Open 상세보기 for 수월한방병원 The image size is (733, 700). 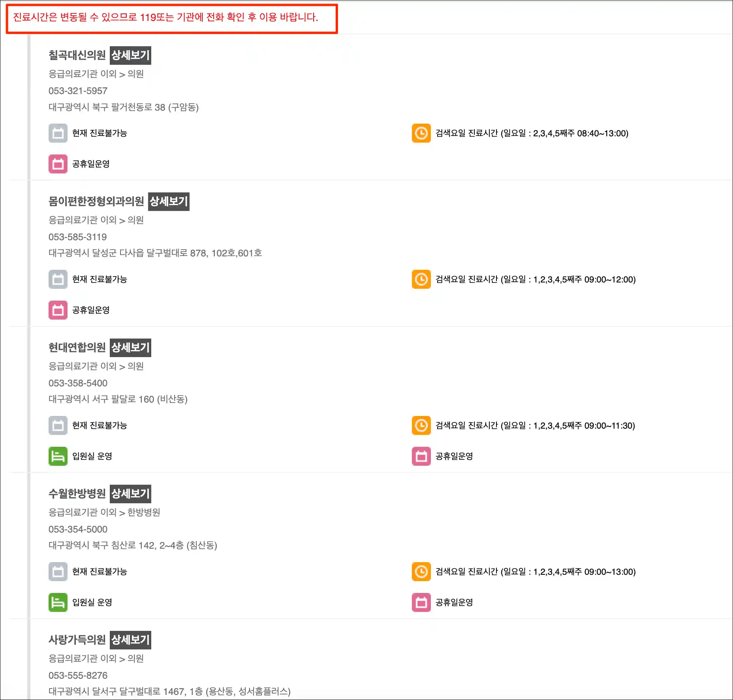[x=130, y=494]
